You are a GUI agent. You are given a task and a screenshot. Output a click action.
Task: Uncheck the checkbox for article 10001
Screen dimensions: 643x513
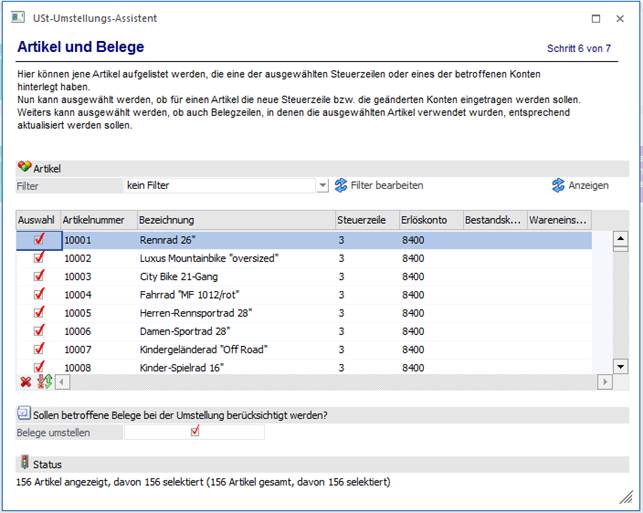39,240
